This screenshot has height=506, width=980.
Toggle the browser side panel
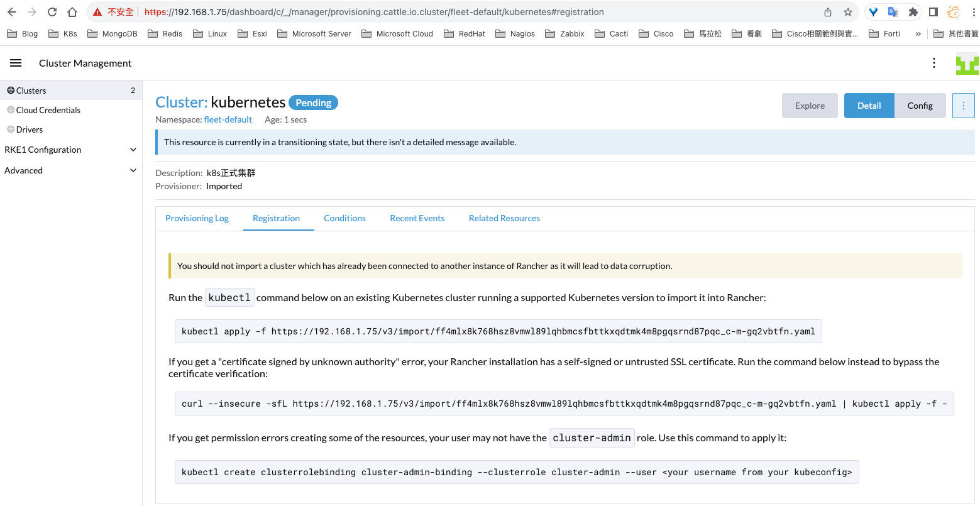[x=933, y=12]
